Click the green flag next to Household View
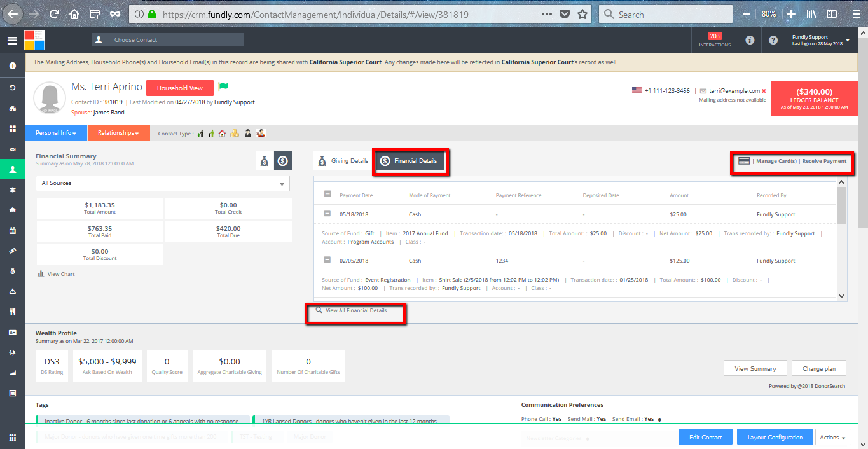This screenshot has height=449, width=868. 223,86
